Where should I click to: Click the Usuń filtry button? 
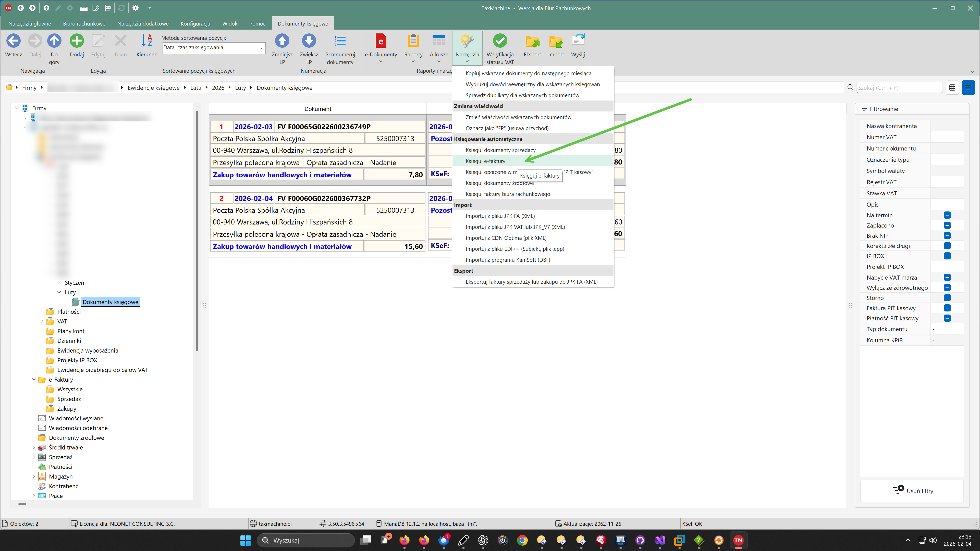pos(912,491)
